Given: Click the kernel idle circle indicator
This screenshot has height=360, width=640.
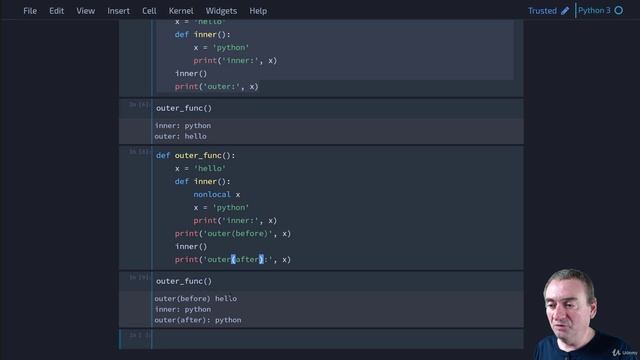Looking at the screenshot, I should pyautogui.click(x=619, y=11).
